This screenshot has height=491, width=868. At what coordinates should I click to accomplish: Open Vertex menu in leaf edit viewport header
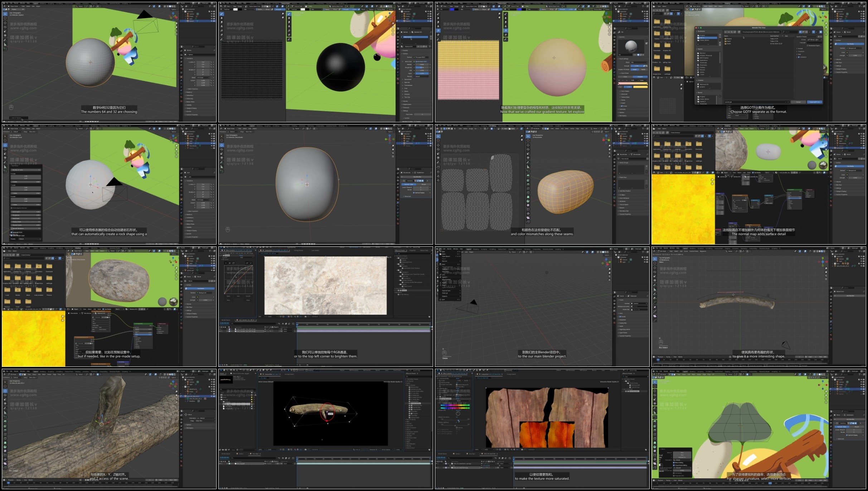point(699,374)
